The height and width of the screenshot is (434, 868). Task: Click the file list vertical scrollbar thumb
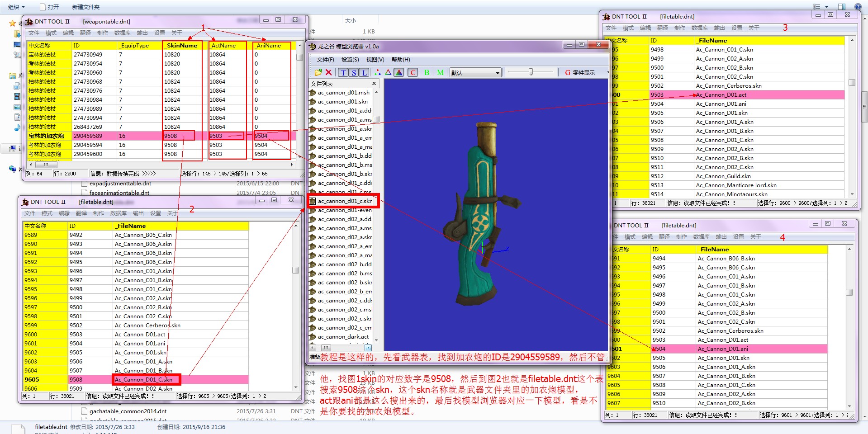(x=376, y=119)
